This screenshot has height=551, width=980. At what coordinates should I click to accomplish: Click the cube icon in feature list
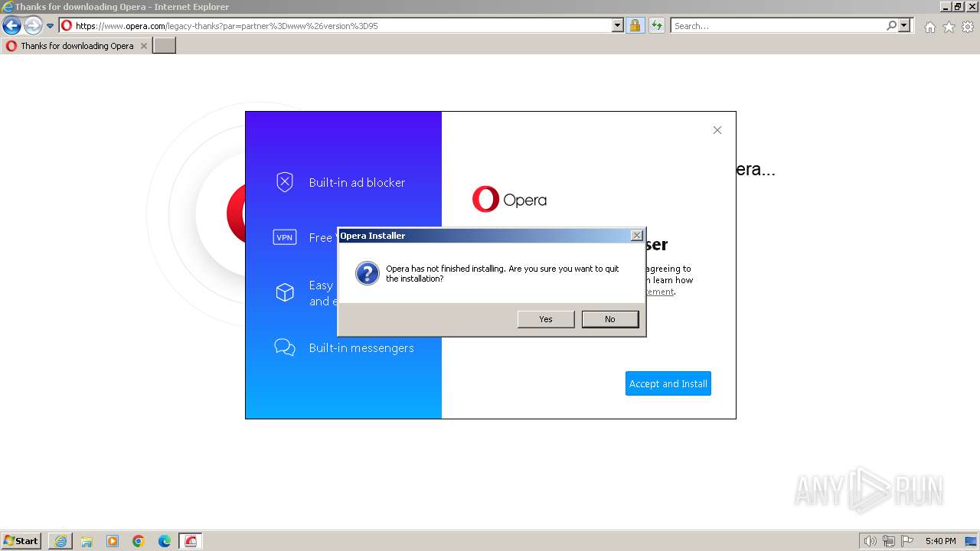[285, 292]
